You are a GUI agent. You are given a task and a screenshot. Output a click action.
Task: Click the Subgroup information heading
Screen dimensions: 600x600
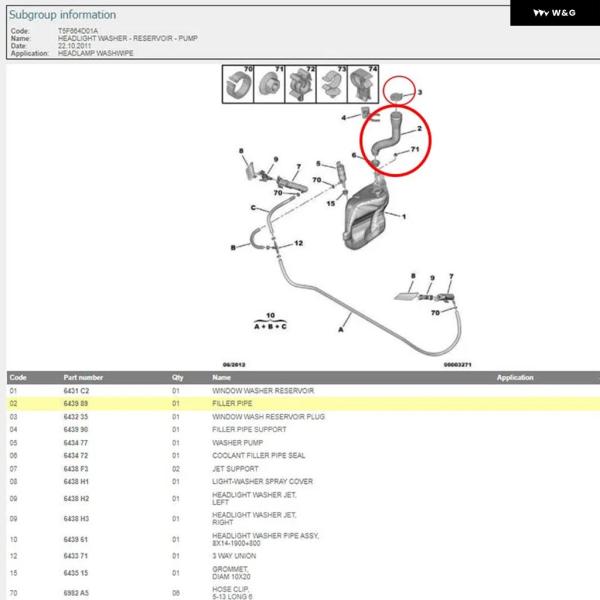(62, 15)
